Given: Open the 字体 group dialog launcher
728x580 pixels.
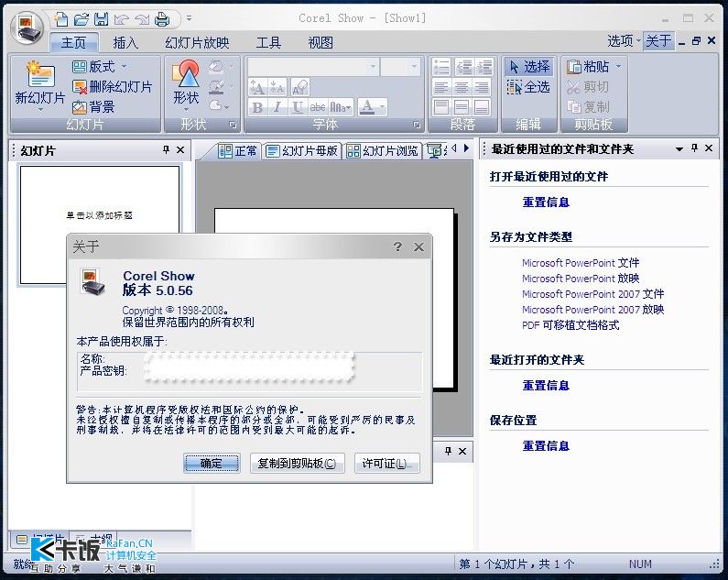Looking at the screenshot, I should (417, 125).
